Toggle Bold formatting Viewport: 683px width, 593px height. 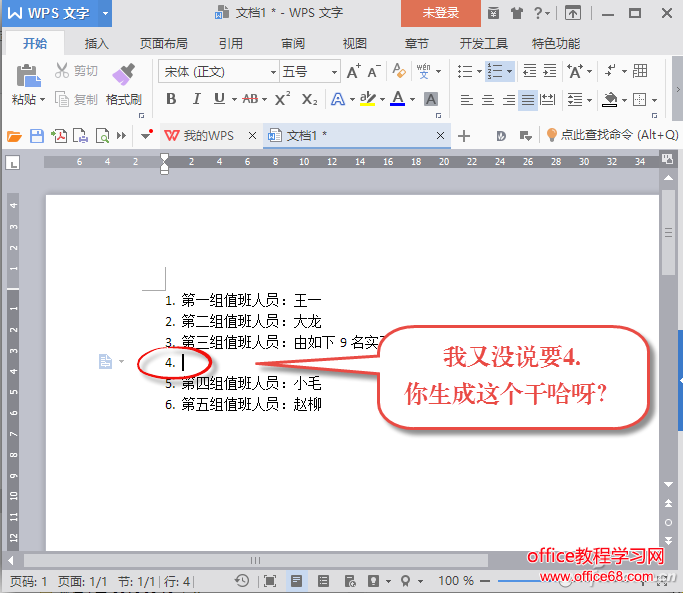(171, 99)
